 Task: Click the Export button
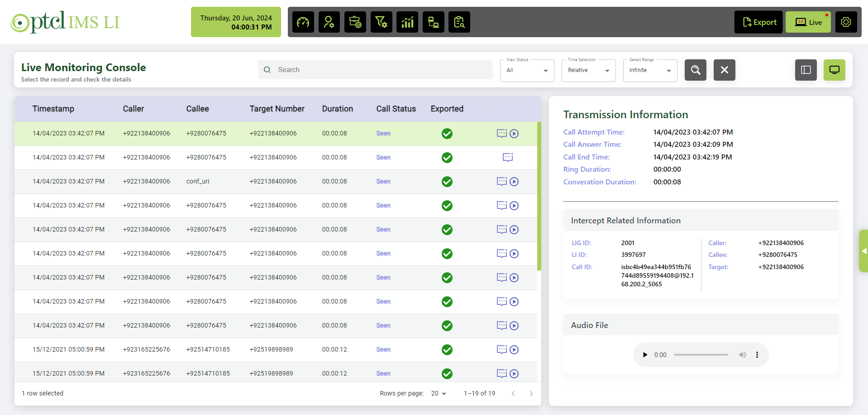coord(759,22)
